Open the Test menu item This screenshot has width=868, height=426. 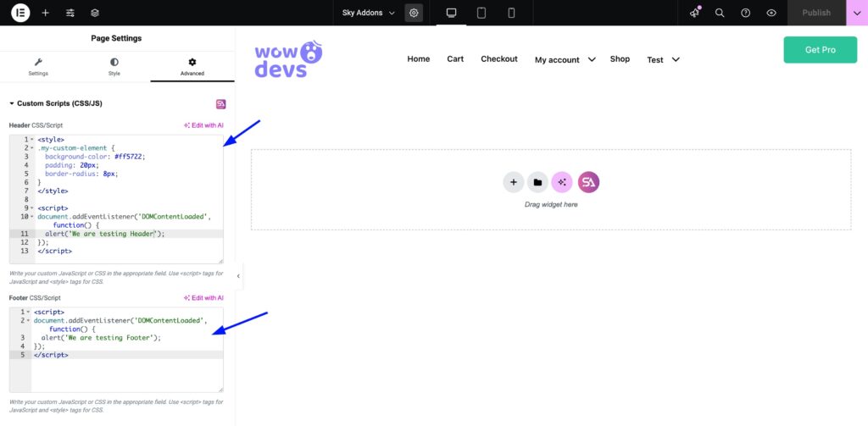[x=655, y=60]
